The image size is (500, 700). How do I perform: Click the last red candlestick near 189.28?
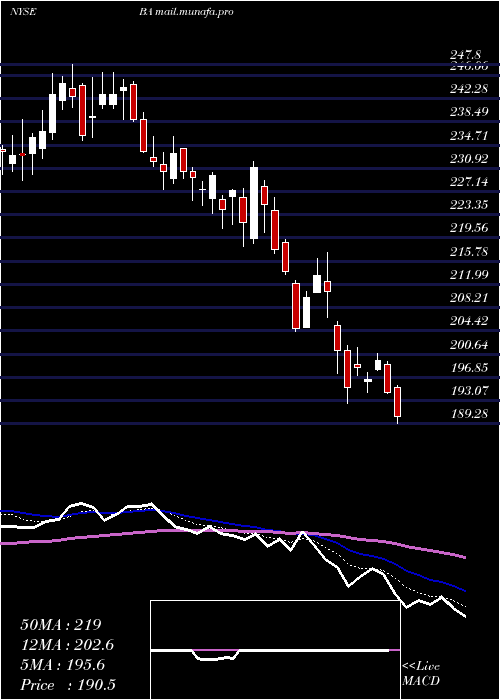[397, 402]
